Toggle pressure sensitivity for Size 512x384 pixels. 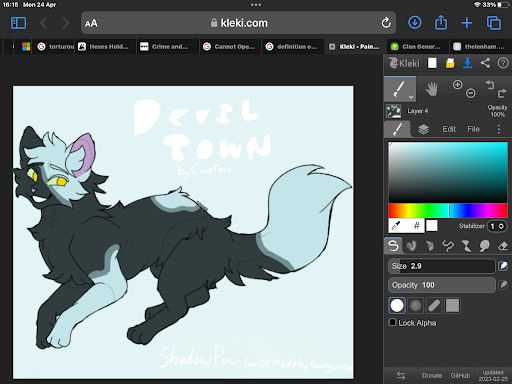[x=503, y=266]
